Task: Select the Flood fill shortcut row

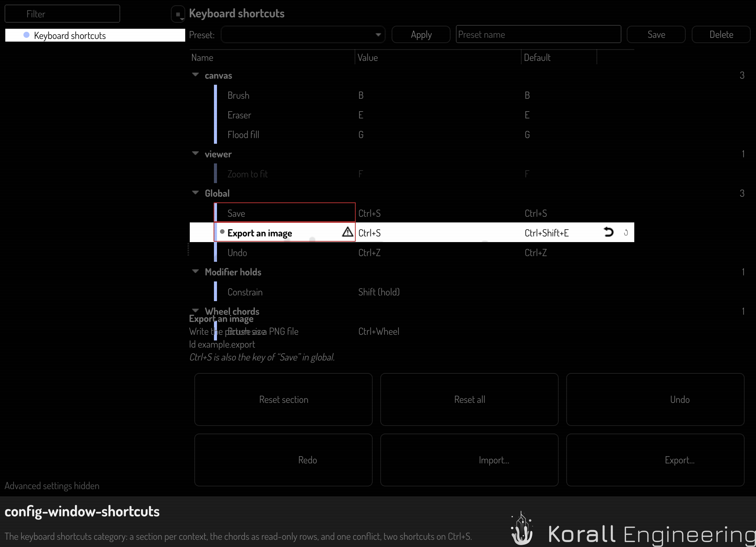Action: coord(412,135)
